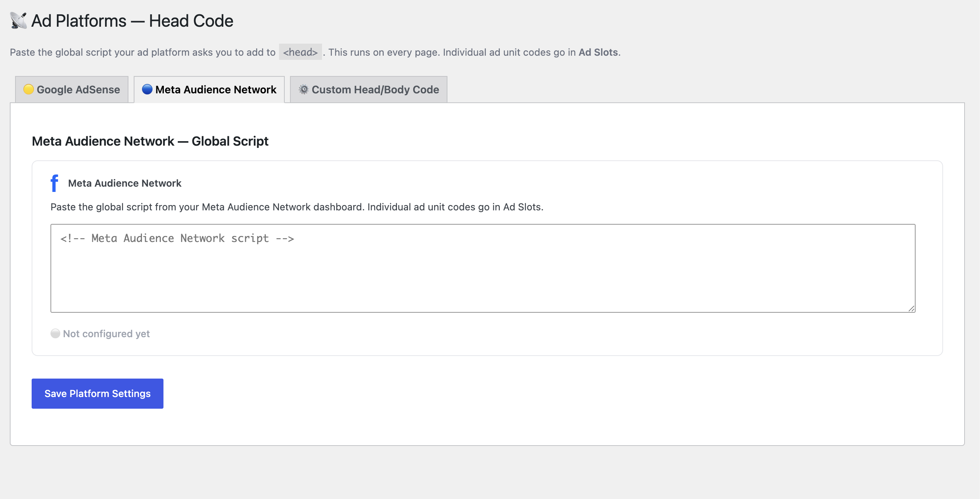This screenshot has width=980, height=499.
Task: Click the yellow circle icon on Google AdSense tab
Action: tap(29, 89)
